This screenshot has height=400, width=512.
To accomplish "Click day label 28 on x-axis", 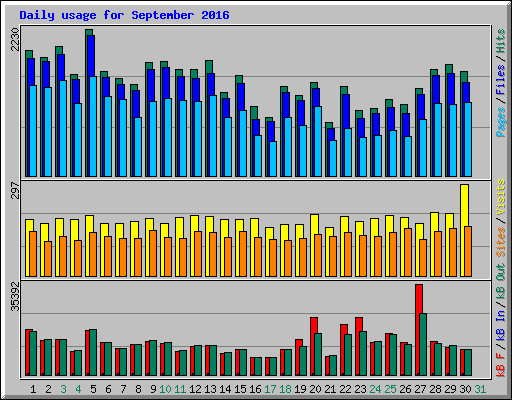I will pos(435,389).
